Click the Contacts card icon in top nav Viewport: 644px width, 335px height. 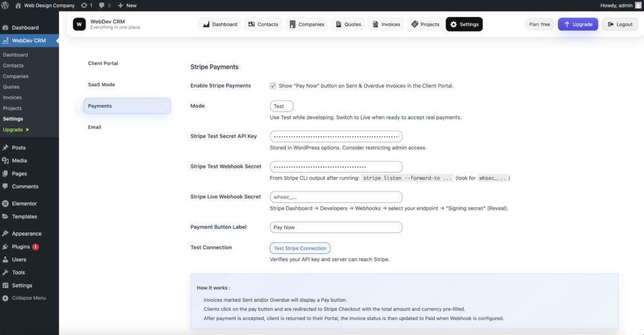click(x=252, y=25)
